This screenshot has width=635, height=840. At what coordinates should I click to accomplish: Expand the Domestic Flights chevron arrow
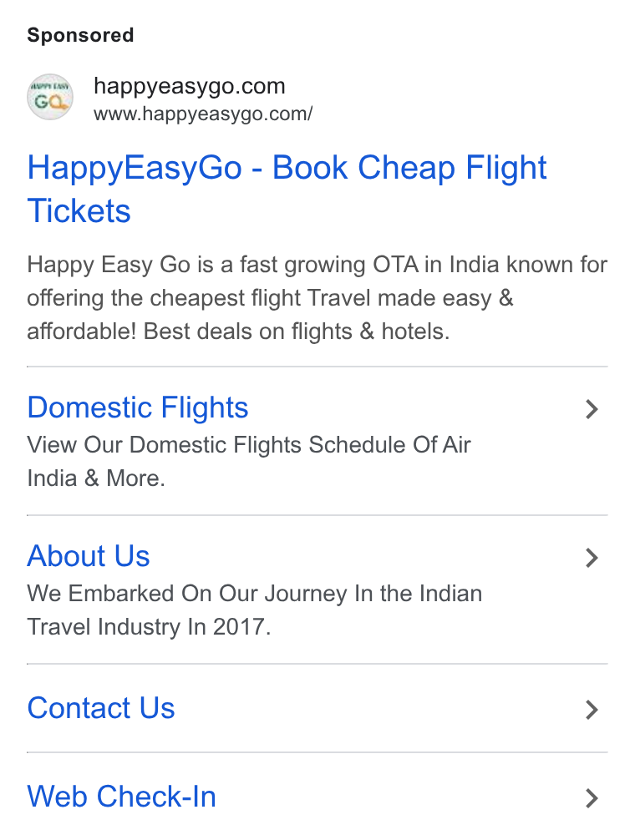point(592,409)
